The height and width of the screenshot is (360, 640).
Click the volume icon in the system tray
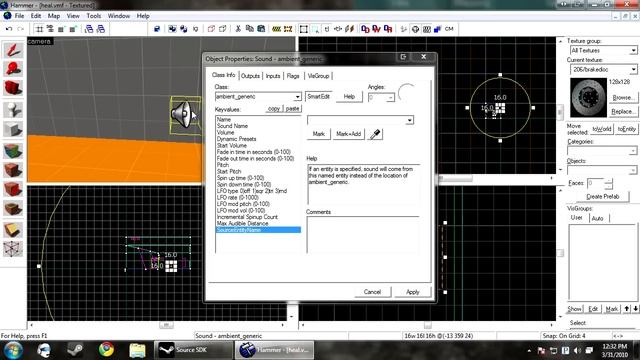coord(577,350)
